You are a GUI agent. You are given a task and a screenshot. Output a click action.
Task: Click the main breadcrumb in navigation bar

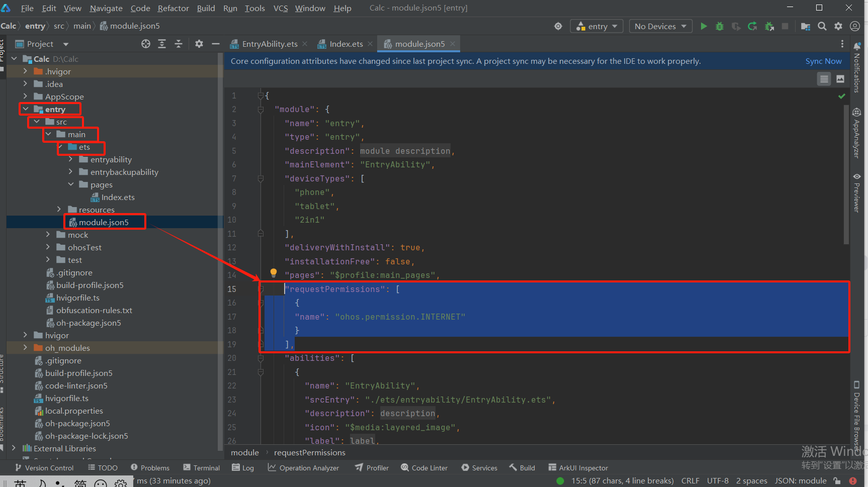[x=82, y=26]
